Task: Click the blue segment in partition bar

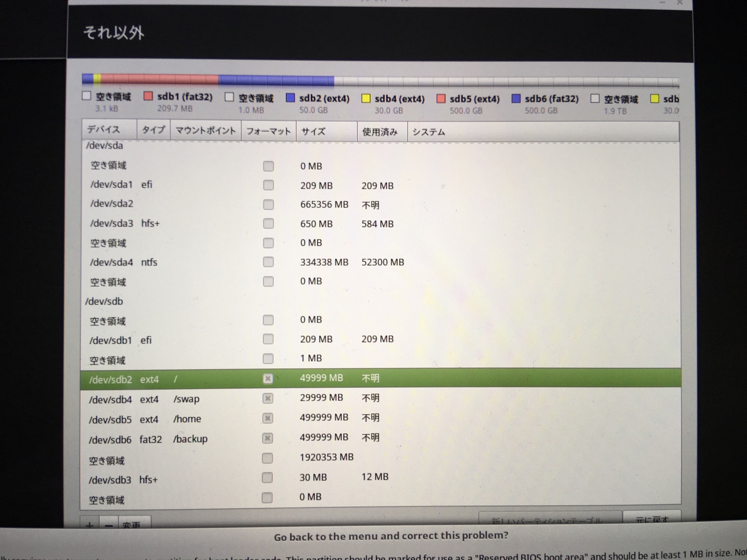Action: (x=276, y=80)
